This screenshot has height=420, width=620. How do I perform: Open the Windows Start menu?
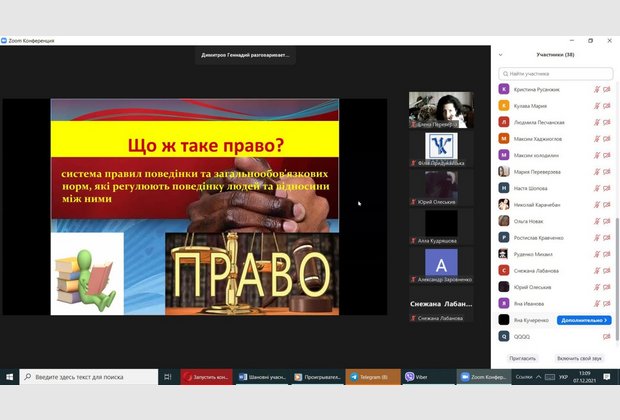(9, 377)
